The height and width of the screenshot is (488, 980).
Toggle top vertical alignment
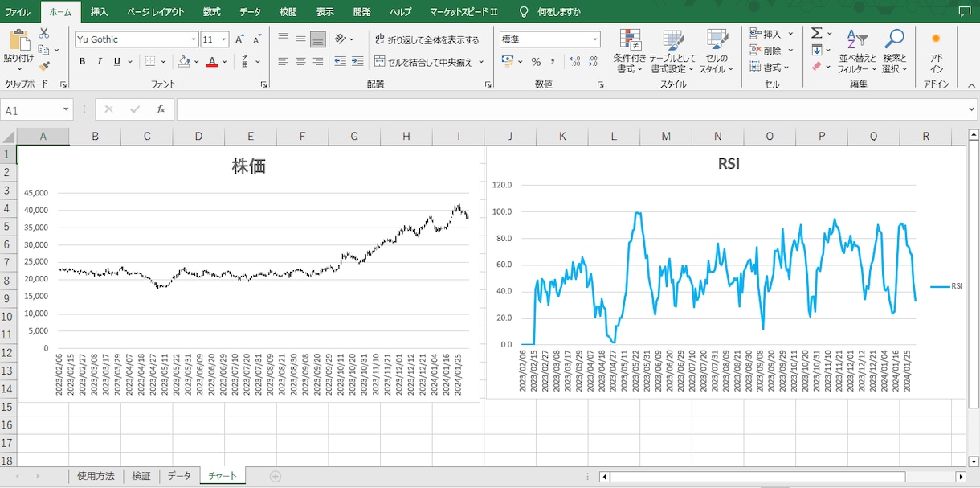tap(283, 39)
